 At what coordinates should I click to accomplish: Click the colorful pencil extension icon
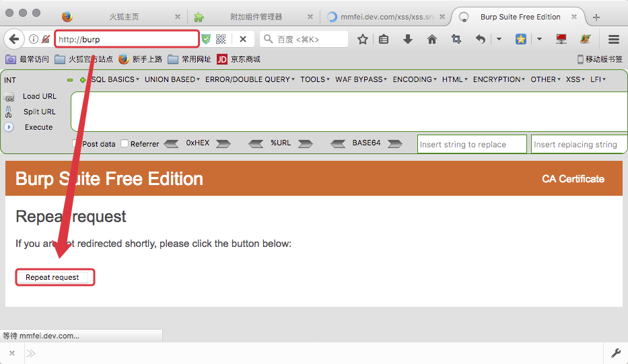(585, 39)
